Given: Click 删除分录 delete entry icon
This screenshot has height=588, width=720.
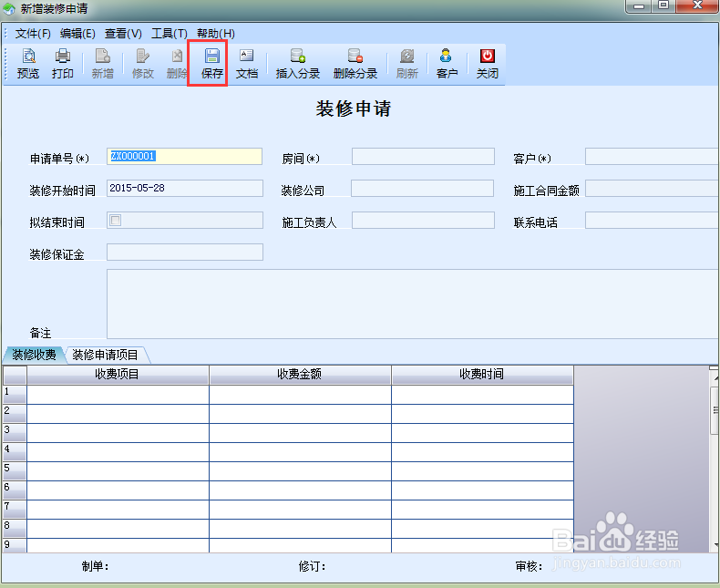Looking at the screenshot, I should (355, 64).
